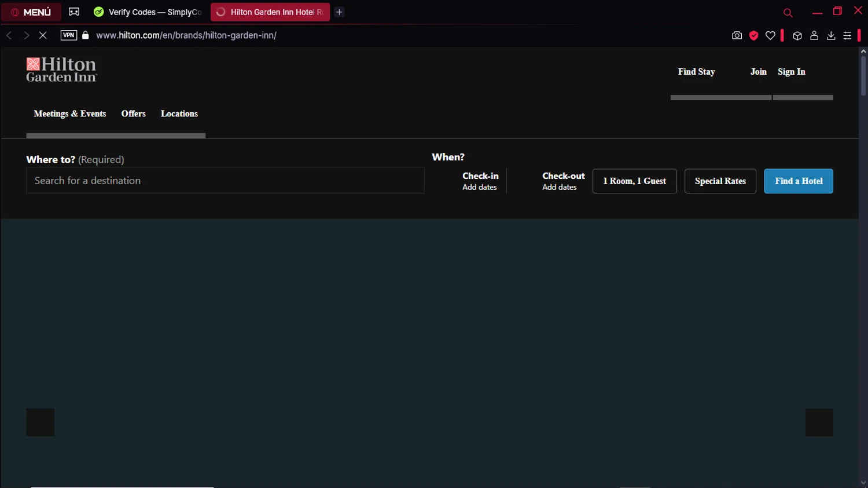Stop page loading with the X icon
Screen dimensions: 868x488
[x=43, y=35]
